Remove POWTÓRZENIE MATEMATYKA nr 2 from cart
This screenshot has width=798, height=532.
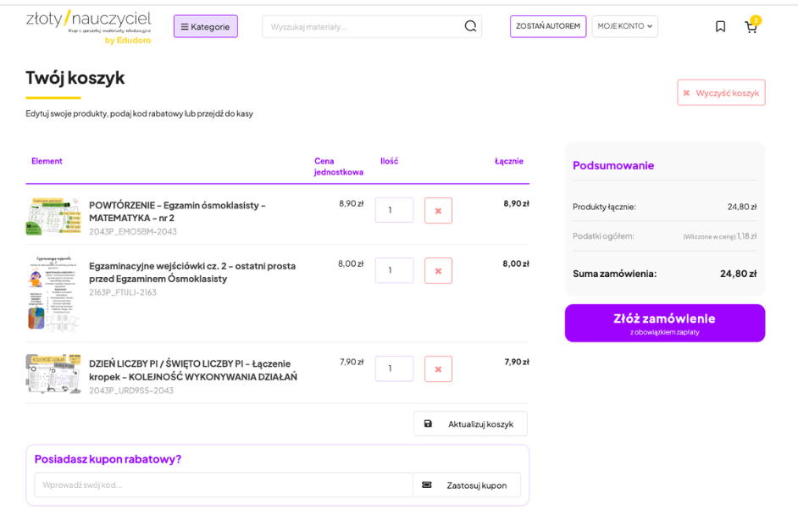point(438,210)
